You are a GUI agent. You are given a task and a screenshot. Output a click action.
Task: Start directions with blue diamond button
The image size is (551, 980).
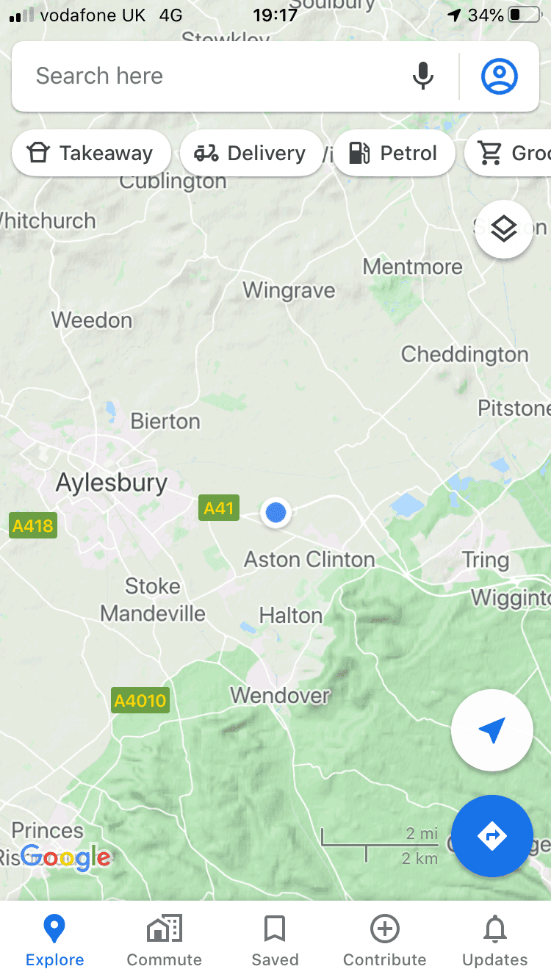(491, 835)
